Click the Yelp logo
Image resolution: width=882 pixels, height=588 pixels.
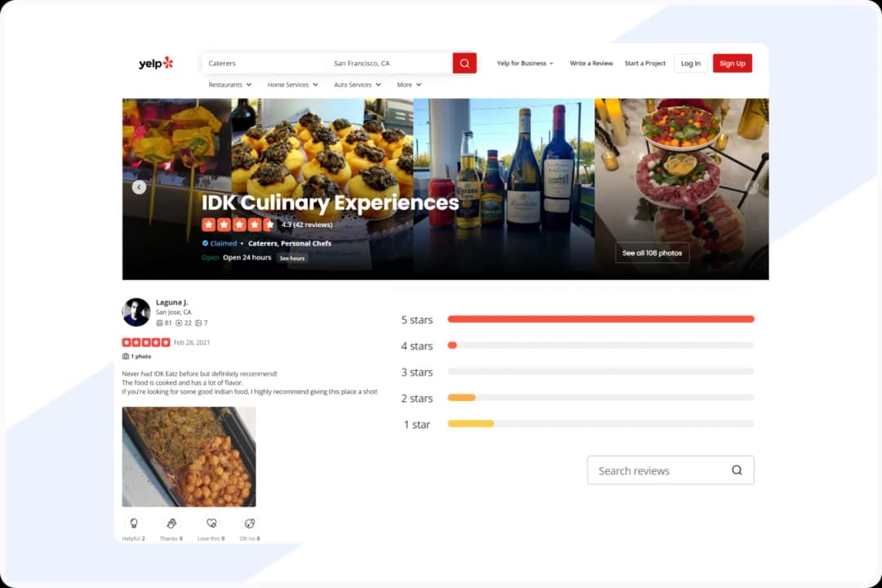coord(155,63)
